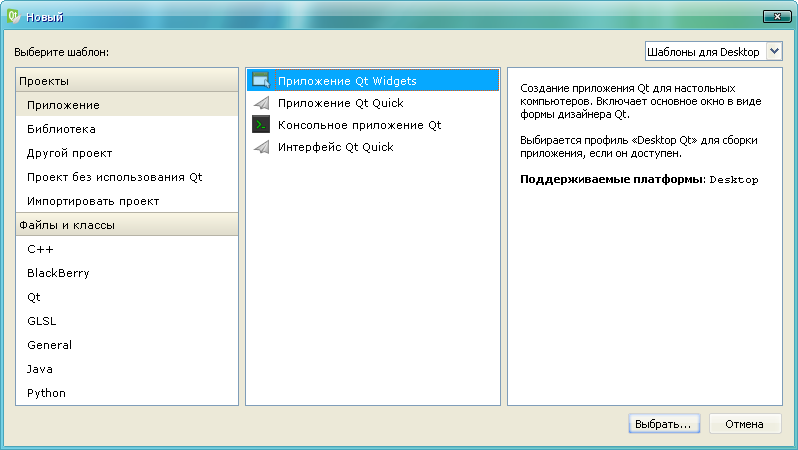Select 'Приложение Qt Quick' template label
798x450 pixels.
click(340, 103)
